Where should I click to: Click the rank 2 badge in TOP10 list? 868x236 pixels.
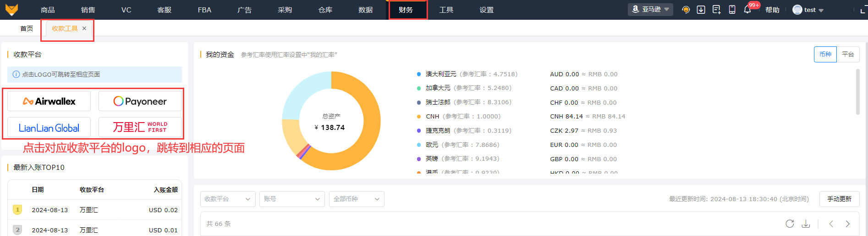[x=17, y=230]
